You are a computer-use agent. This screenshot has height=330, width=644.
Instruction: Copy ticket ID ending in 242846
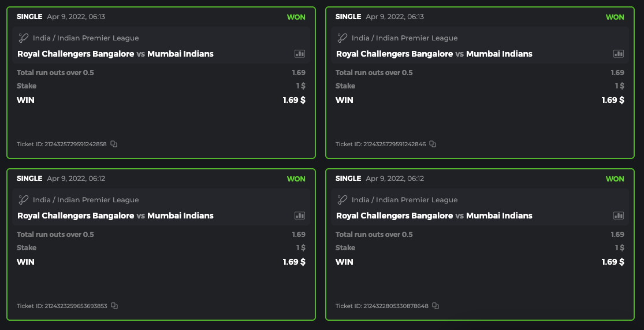(433, 144)
